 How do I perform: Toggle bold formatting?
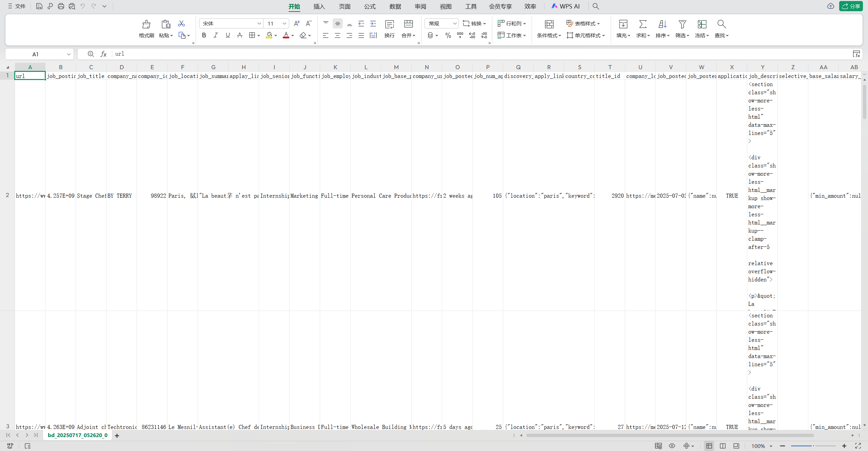pos(204,35)
